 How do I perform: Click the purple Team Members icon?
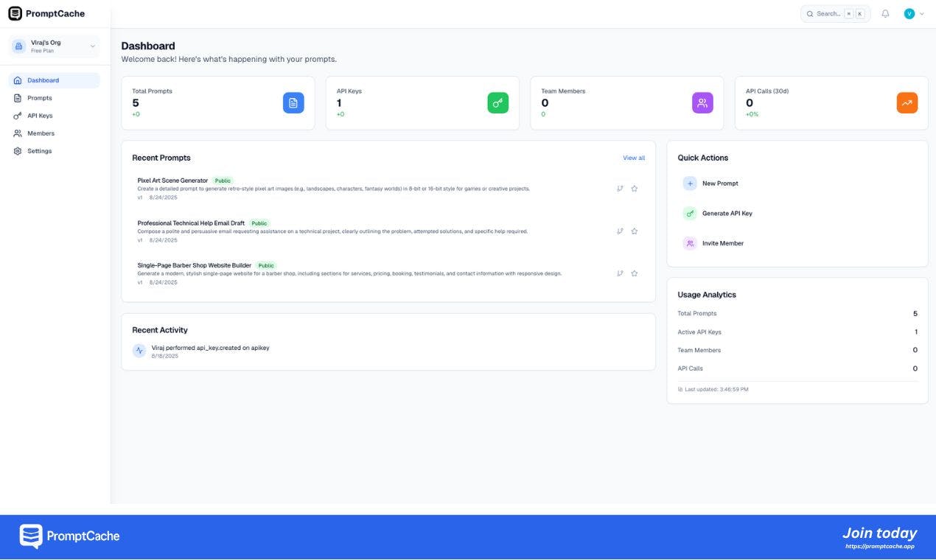coord(702,103)
